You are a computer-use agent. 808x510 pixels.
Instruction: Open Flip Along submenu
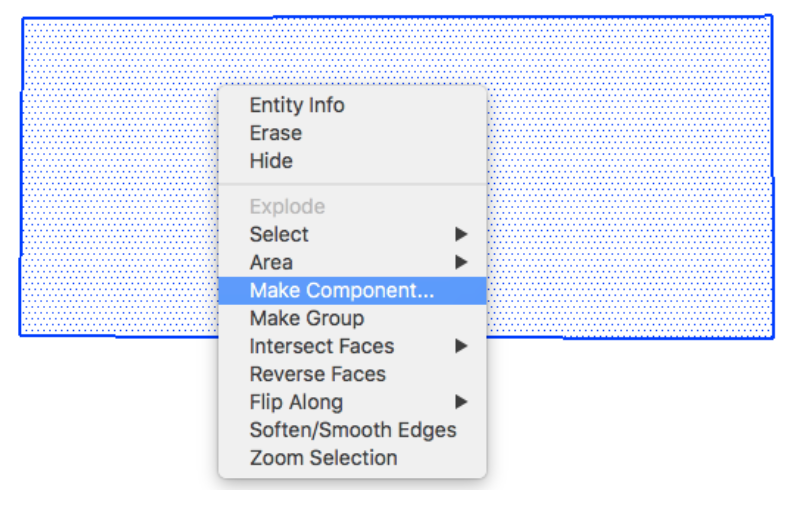(352, 402)
